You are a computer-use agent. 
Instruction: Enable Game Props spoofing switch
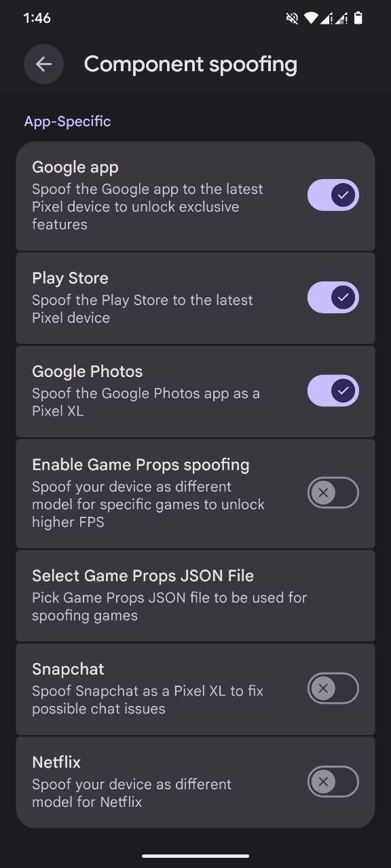[x=333, y=492]
